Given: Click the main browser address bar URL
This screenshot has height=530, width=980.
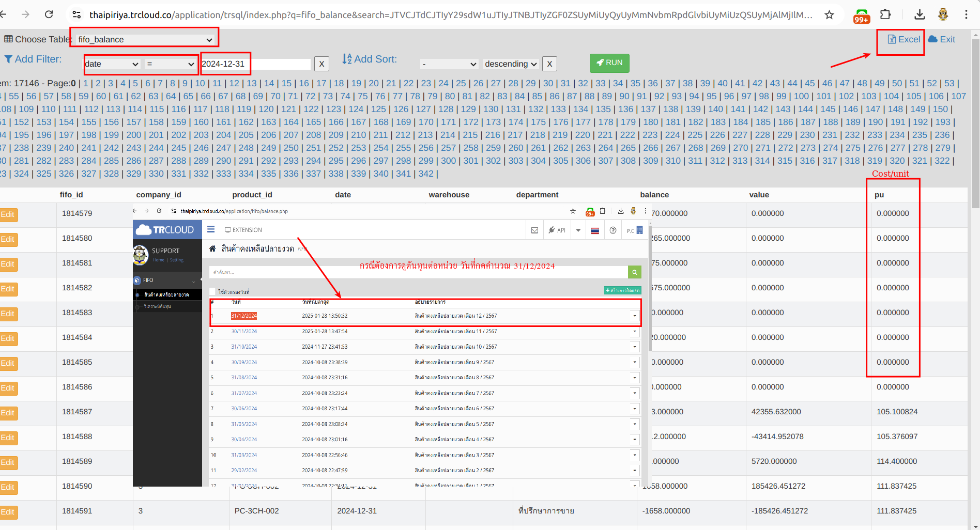Looking at the screenshot, I should pyautogui.click(x=451, y=15).
